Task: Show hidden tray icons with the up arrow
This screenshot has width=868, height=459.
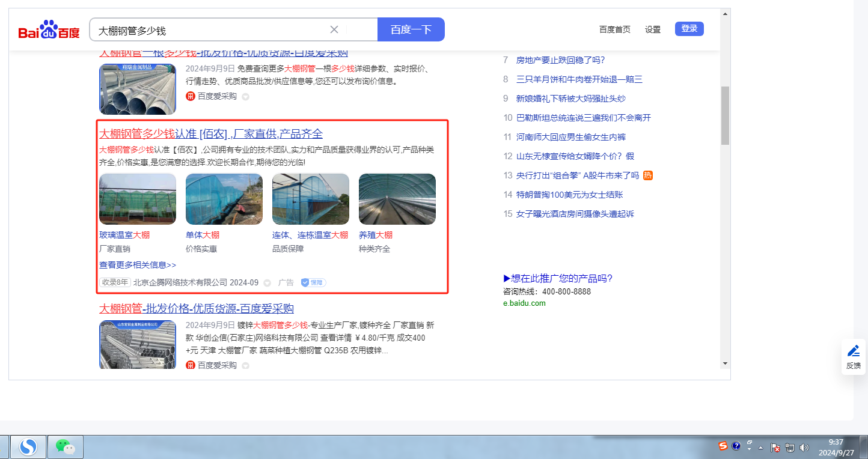Action: (x=761, y=448)
